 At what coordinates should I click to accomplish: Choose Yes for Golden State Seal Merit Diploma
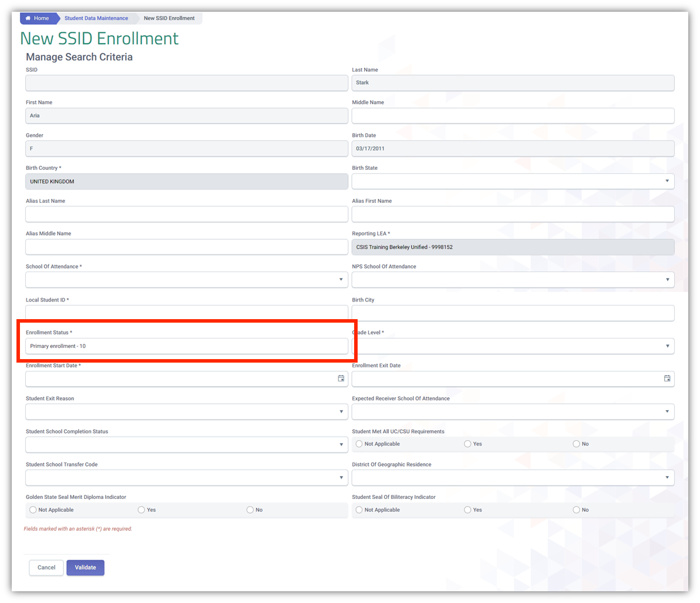(141, 510)
